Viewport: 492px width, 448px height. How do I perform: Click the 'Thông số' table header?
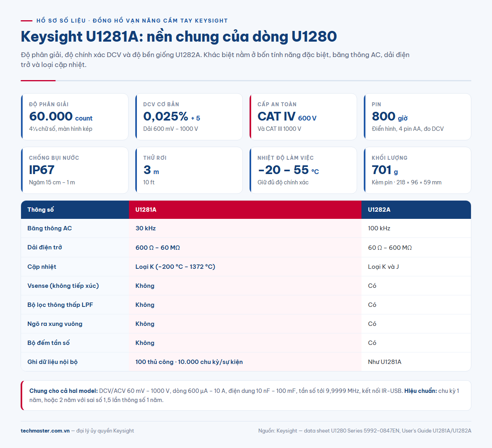[75, 210]
